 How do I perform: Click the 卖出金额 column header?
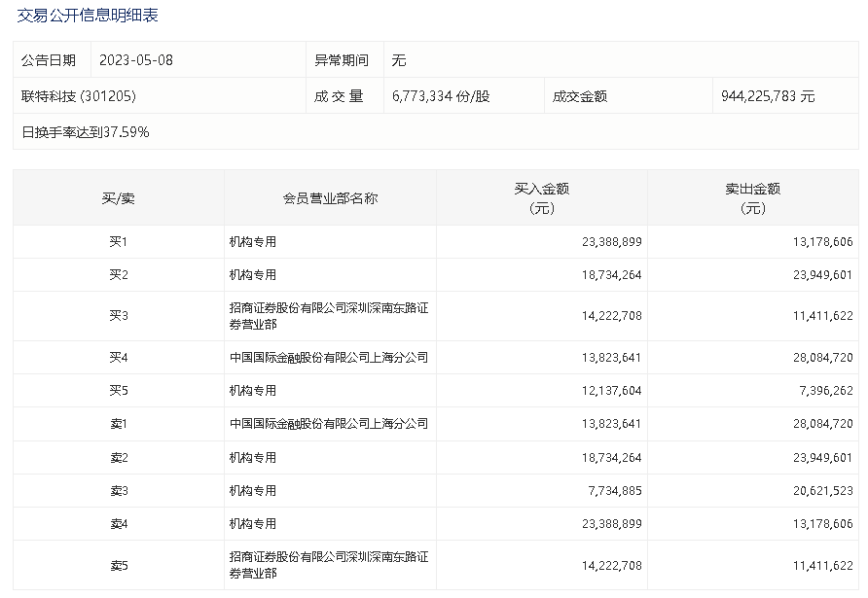click(x=753, y=198)
